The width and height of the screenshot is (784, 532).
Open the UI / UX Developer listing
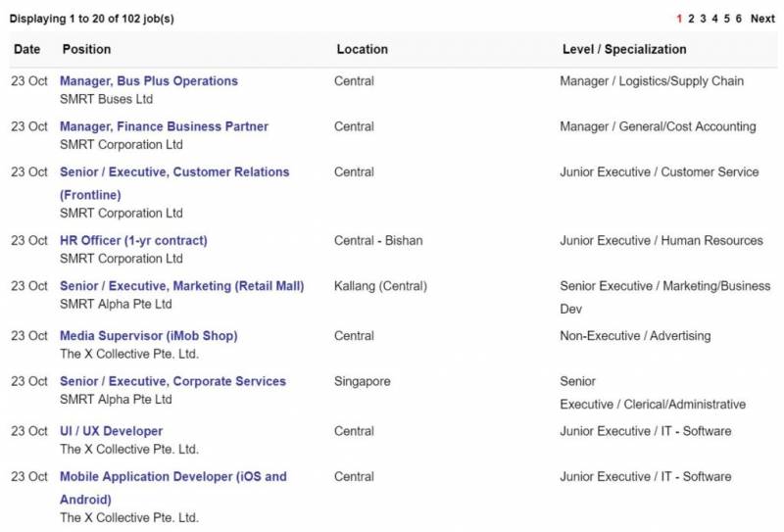(111, 431)
